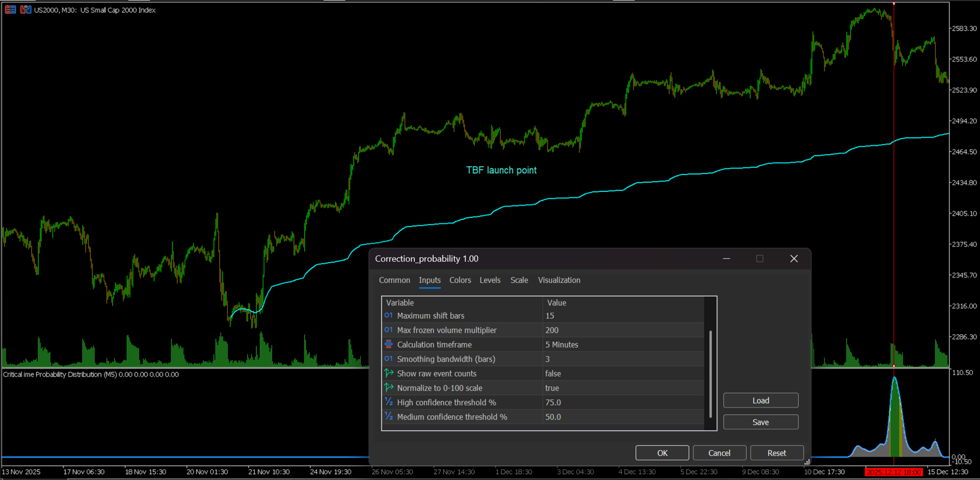Select the Medium confidence threshold % label
980x480 pixels.
452,417
